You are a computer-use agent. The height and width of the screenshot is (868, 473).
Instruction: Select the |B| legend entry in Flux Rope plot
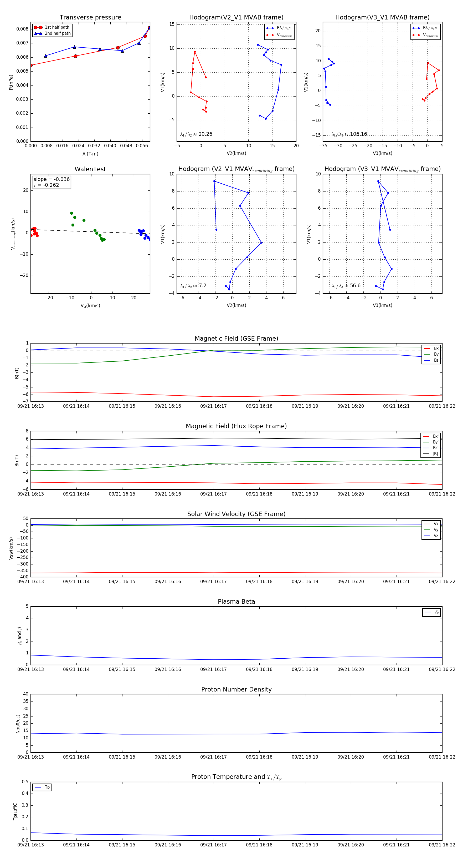431,454
